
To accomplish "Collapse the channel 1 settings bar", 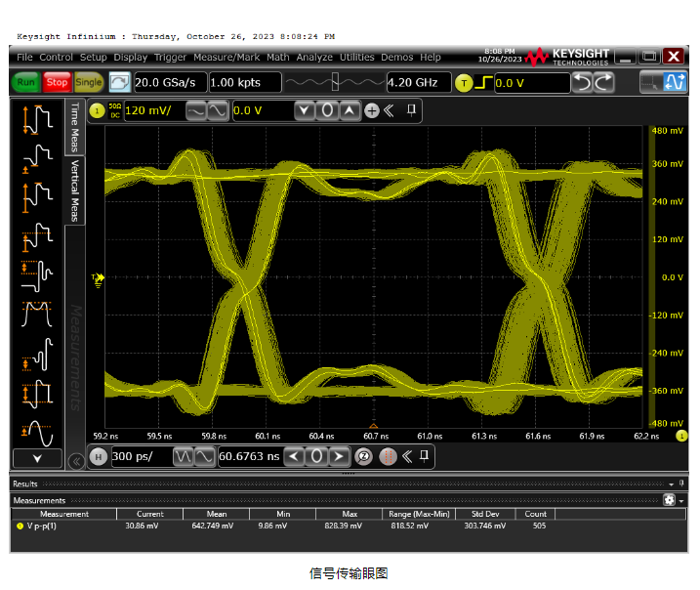I will click(x=389, y=110).
